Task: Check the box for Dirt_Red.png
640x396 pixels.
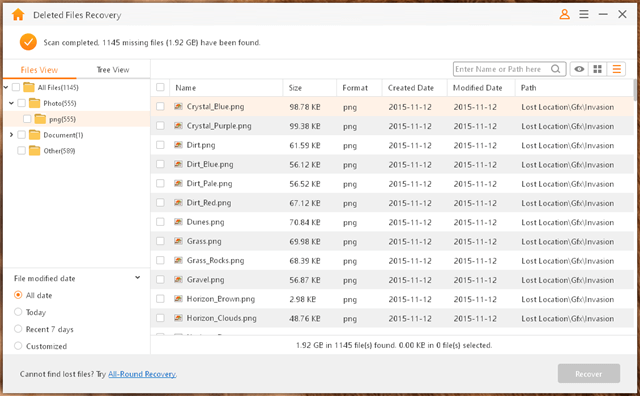Action: point(160,203)
